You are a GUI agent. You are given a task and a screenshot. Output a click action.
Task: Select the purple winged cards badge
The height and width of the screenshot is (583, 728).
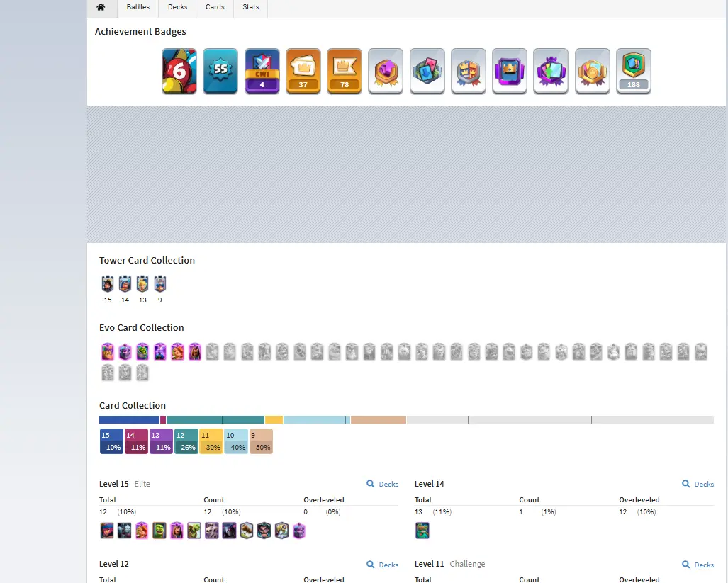point(551,71)
